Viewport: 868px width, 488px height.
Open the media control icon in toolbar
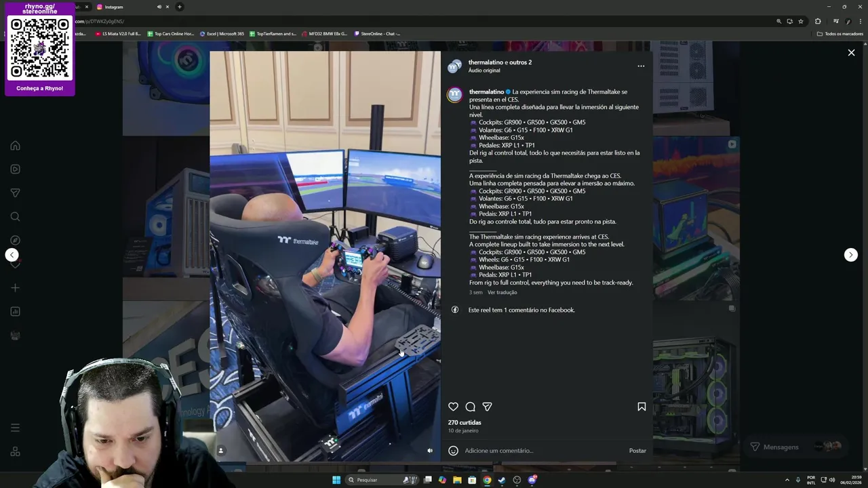[x=835, y=21]
